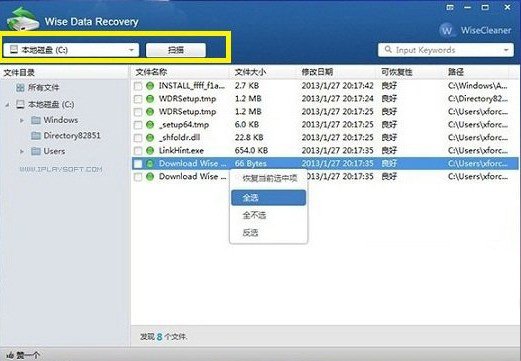
Task: Select Directory82851 in the tree
Action: point(72,136)
